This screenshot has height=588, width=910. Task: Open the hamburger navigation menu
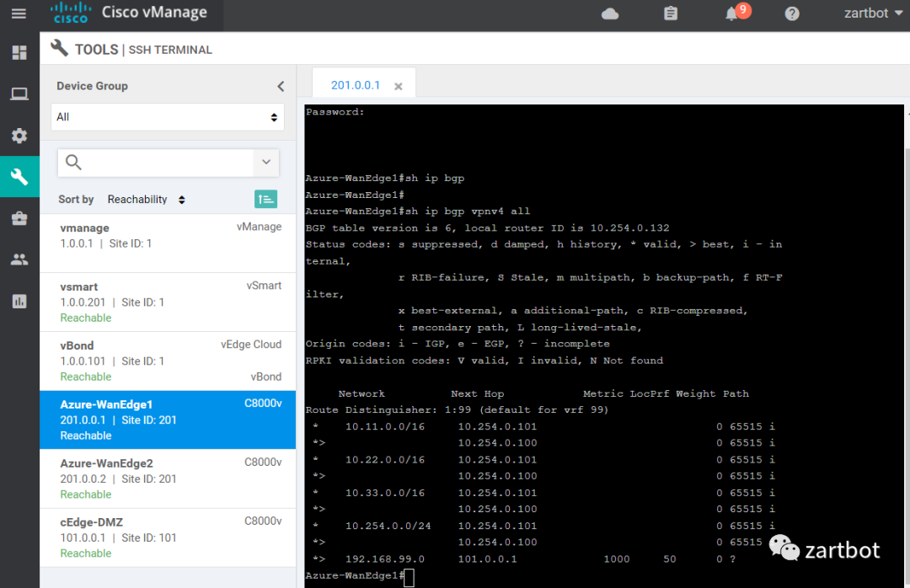click(x=19, y=13)
